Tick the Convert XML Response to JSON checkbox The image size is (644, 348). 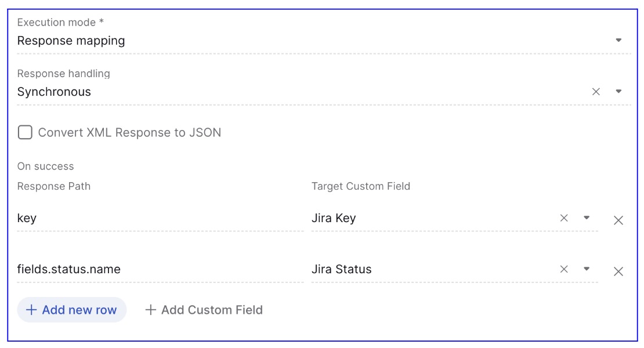tap(25, 132)
